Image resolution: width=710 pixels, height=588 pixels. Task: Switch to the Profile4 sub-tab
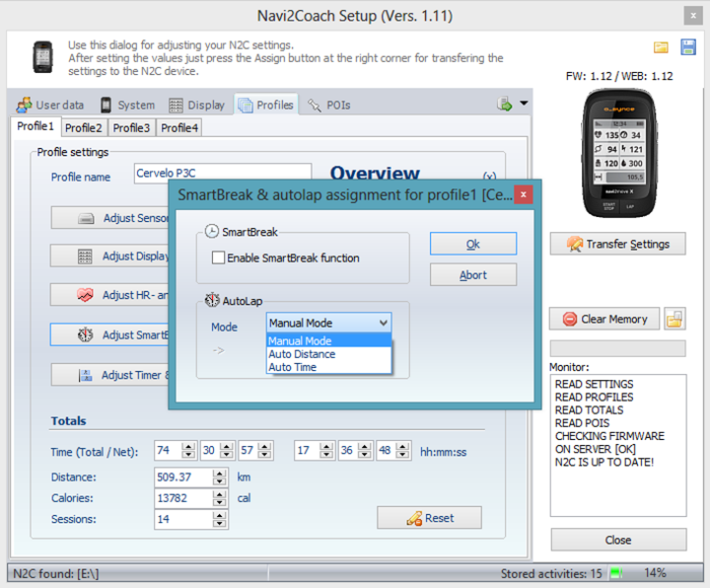pos(179,127)
